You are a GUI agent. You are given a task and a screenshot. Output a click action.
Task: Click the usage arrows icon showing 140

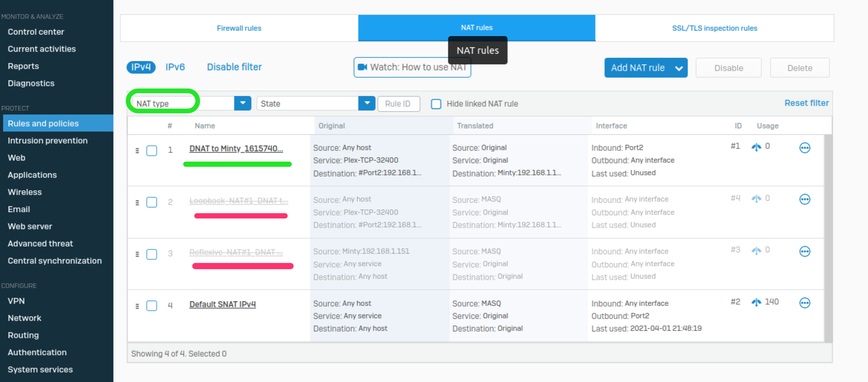pos(757,302)
